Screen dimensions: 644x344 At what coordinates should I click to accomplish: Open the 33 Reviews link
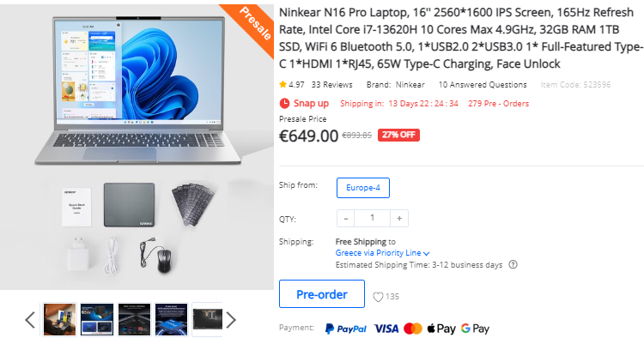pos(331,85)
